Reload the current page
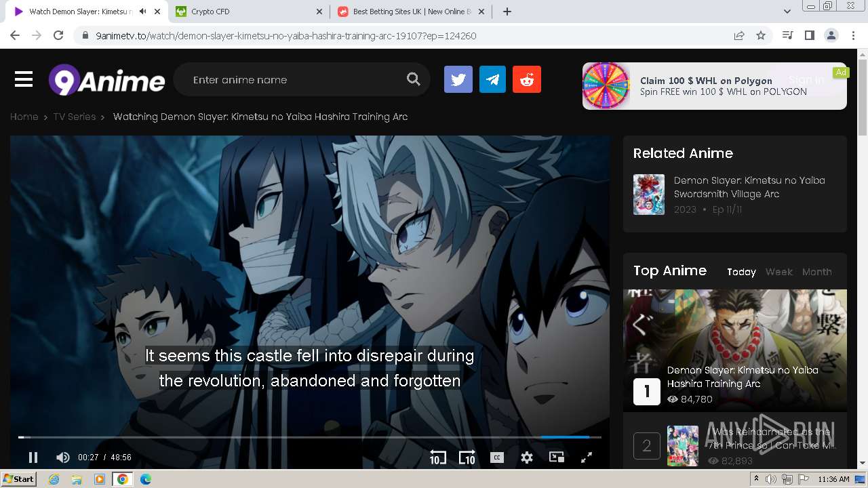 (x=58, y=36)
